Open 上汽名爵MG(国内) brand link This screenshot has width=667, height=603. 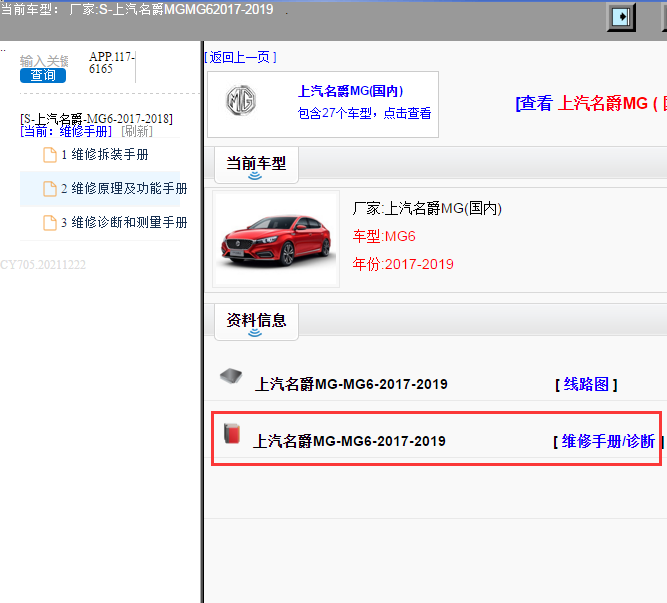[350, 91]
